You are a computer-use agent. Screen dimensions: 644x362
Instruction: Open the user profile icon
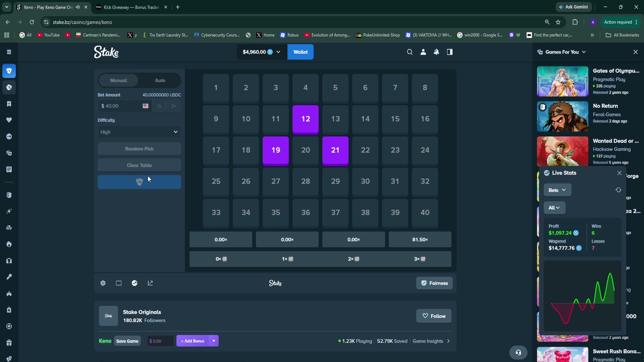(x=423, y=52)
